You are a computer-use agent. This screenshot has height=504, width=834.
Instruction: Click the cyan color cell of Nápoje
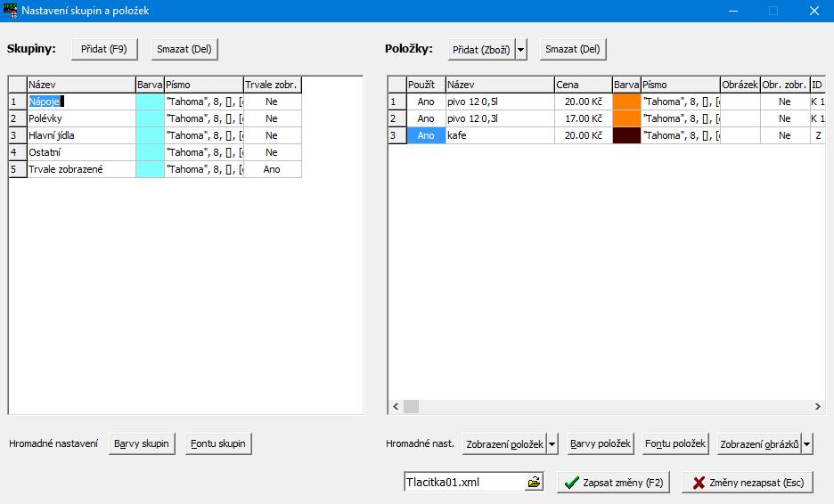[x=150, y=102]
